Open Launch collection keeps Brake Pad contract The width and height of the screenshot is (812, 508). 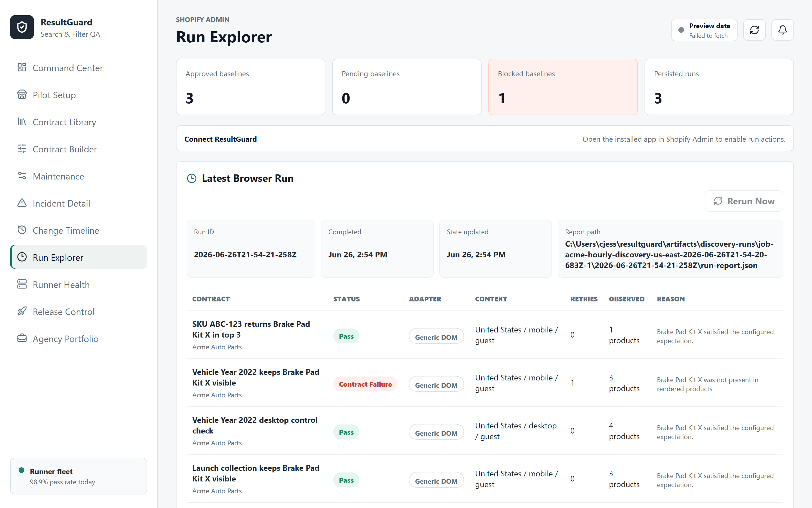coord(256,473)
